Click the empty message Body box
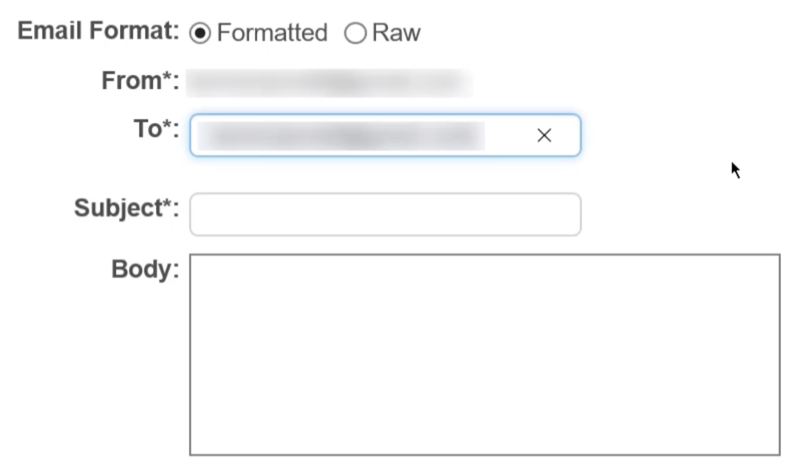The height and width of the screenshot is (473, 802). [x=484, y=355]
